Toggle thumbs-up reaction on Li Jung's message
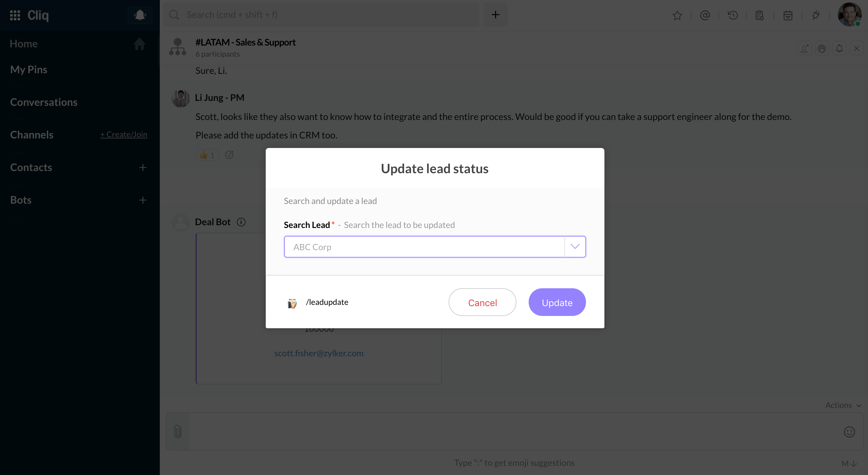 (208, 155)
